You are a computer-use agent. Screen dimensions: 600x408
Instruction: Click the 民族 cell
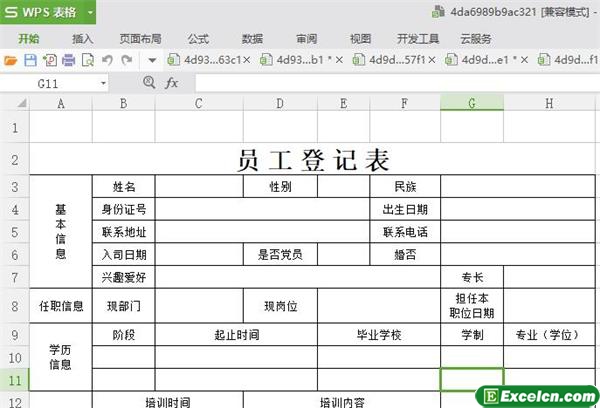tap(405, 187)
